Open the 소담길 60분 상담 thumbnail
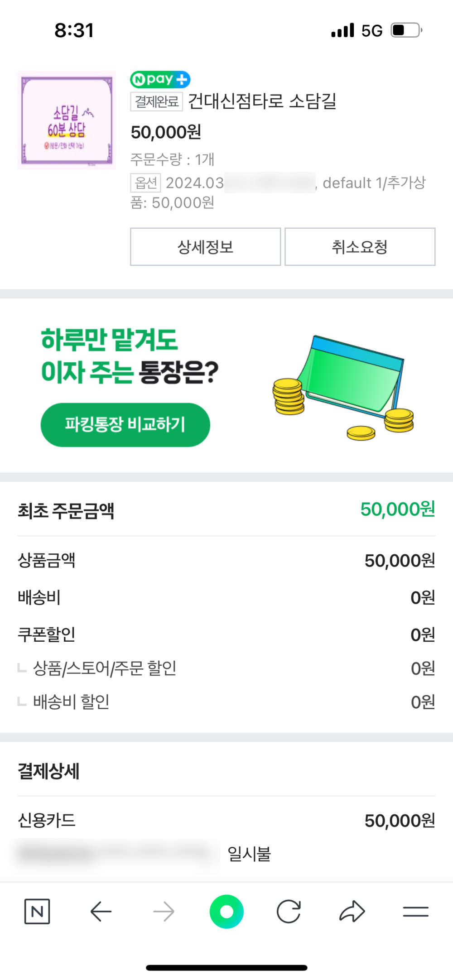This screenshot has width=453, height=980. click(67, 120)
